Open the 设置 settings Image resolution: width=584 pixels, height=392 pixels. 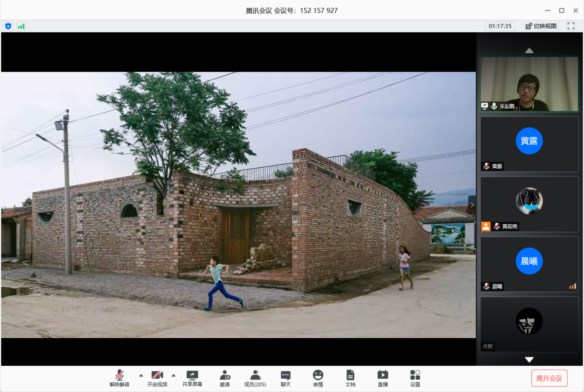coord(415,378)
